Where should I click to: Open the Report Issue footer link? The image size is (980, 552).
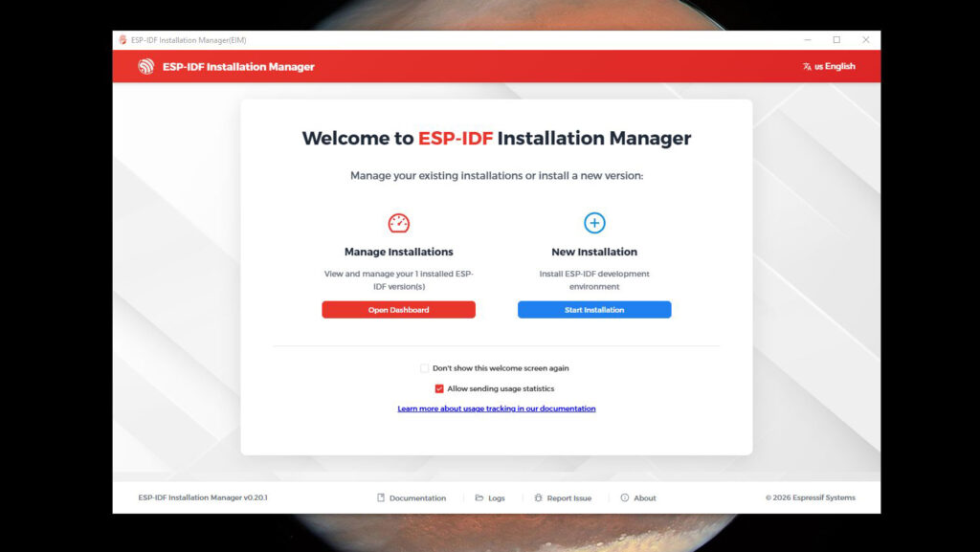click(563, 497)
